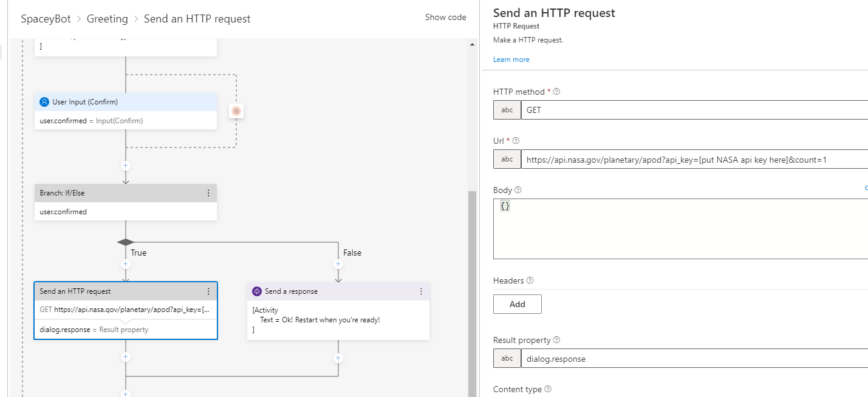The height and width of the screenshot is (397, 868).
Task: Add an action under the True branch
Action: [126, 264]
